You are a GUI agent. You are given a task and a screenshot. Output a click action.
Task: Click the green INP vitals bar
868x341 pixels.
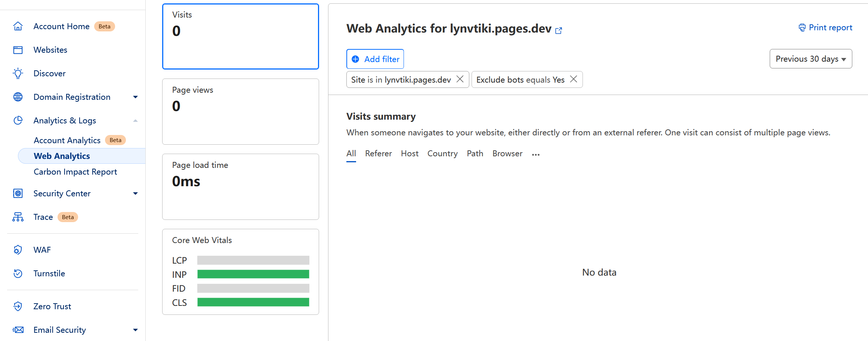coord(253,274)
